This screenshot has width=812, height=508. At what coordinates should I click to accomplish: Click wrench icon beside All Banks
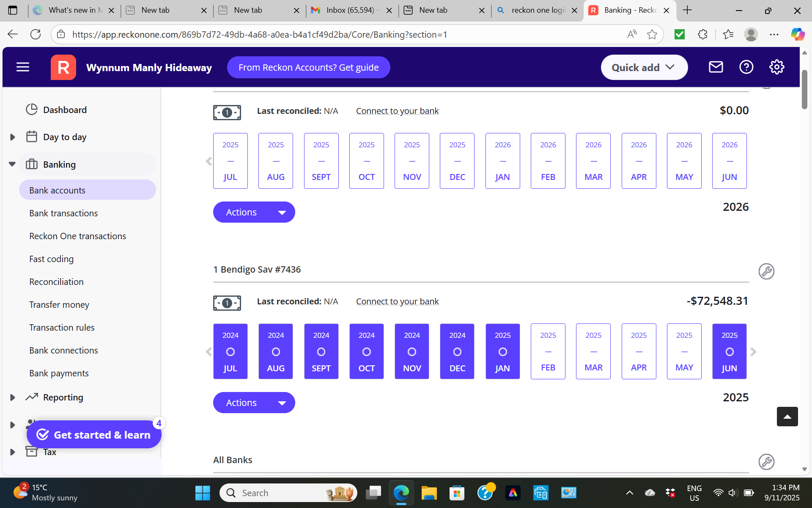click(x=766, y=461)
